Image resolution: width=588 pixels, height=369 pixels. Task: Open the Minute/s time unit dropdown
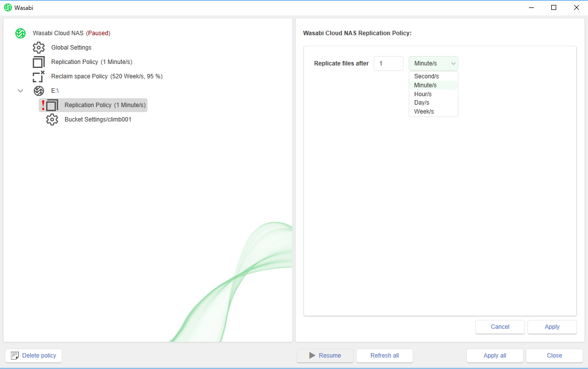(x=434, y=63)
